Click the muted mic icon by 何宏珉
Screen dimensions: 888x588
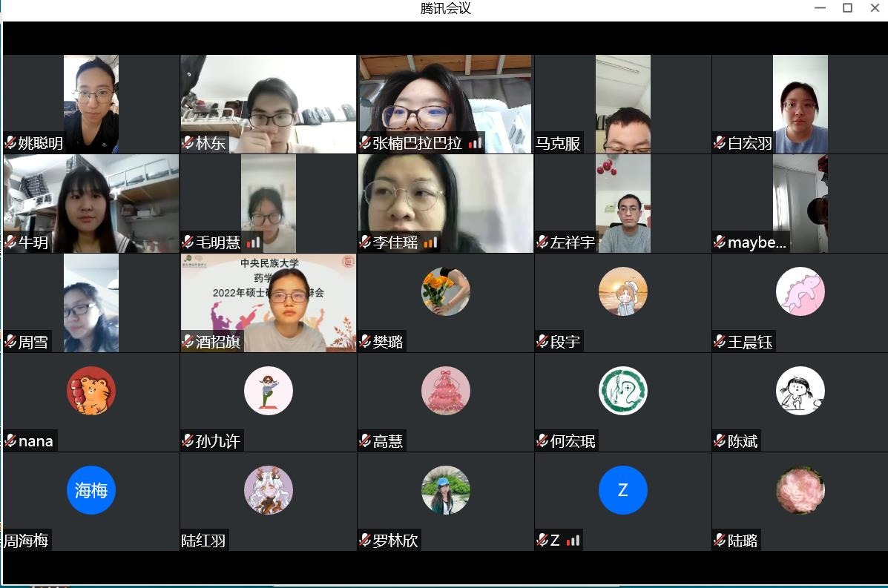[x=543, y=441]
